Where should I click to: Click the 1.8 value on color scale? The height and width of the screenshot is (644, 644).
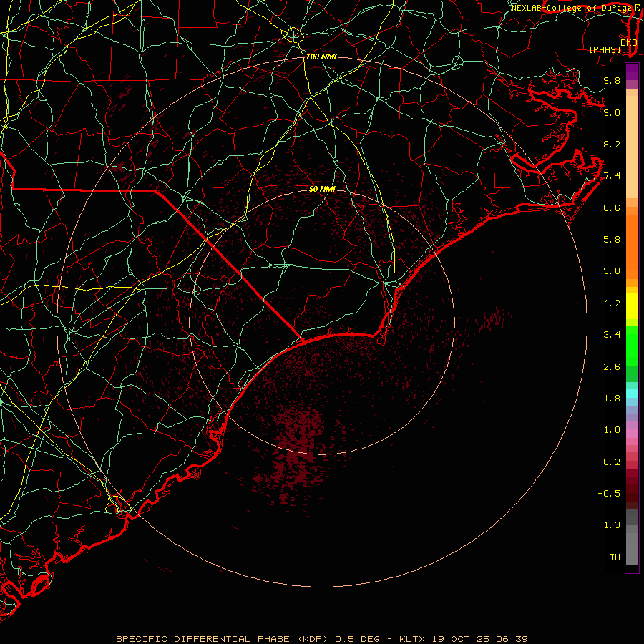pyautogui.click(x=612, y=398)
